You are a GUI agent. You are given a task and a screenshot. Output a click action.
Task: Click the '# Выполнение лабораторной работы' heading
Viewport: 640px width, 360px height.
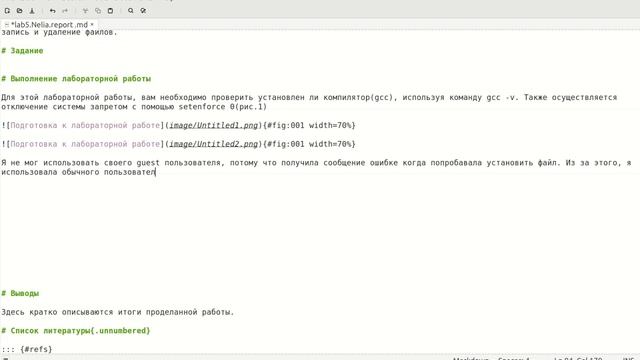(x=76, y=78)
